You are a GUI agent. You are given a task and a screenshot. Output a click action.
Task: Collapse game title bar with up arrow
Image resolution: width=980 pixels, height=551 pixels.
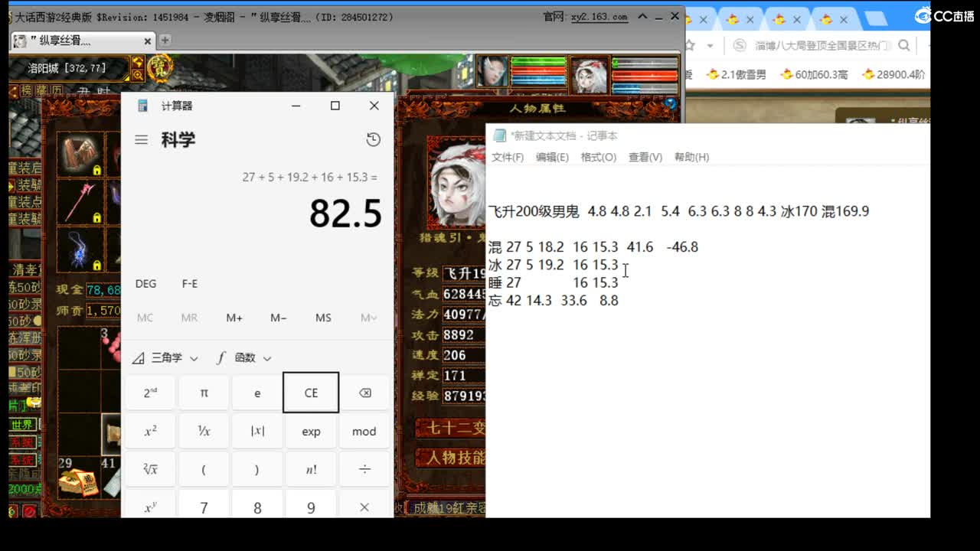pyautogui.click(x=643, y=16)
